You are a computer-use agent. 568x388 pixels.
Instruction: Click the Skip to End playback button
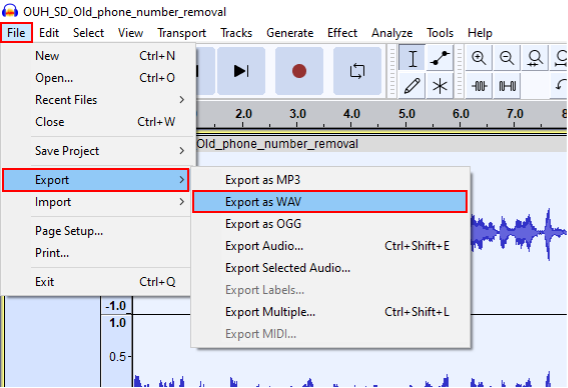pos(241,71)
